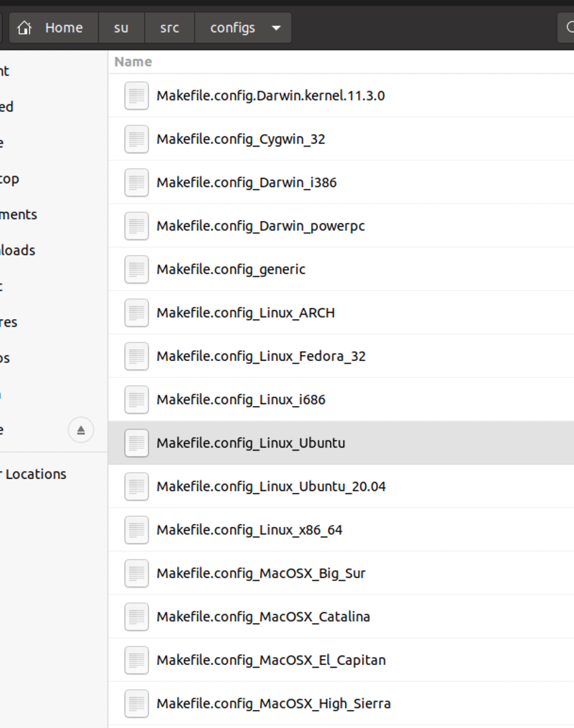Select file name Makefile.config_Darwin_i386
Image resolution: width=574 pixels, height=728 pixels.
[246, 183]
